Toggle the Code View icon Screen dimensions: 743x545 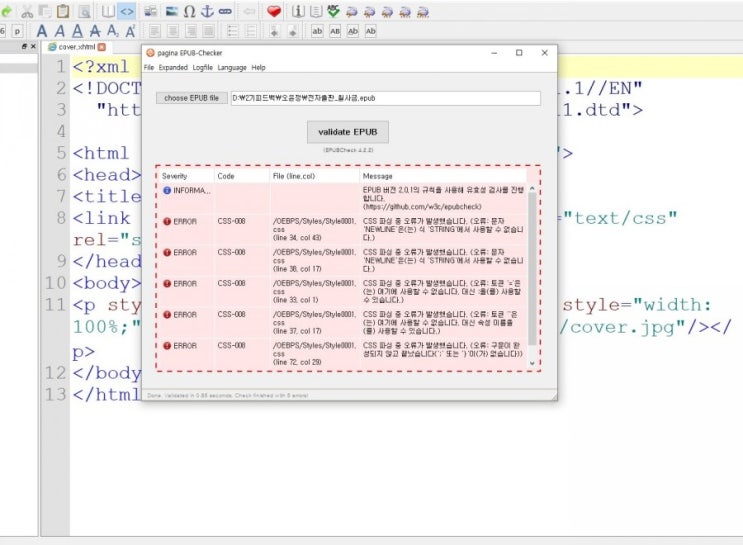pos(127,11)
